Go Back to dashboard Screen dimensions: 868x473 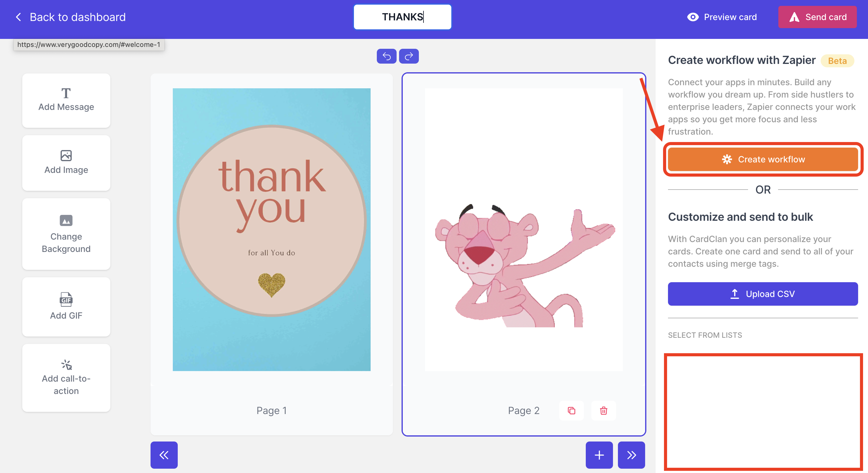[70, 17]
